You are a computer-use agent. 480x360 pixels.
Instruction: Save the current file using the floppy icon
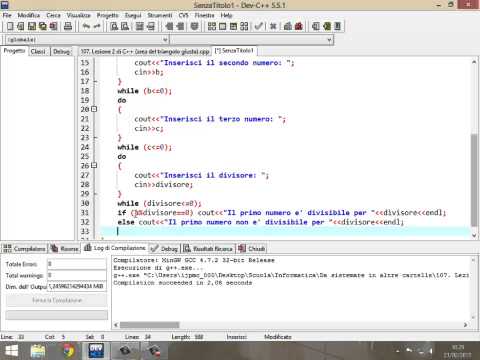(32, 26)
